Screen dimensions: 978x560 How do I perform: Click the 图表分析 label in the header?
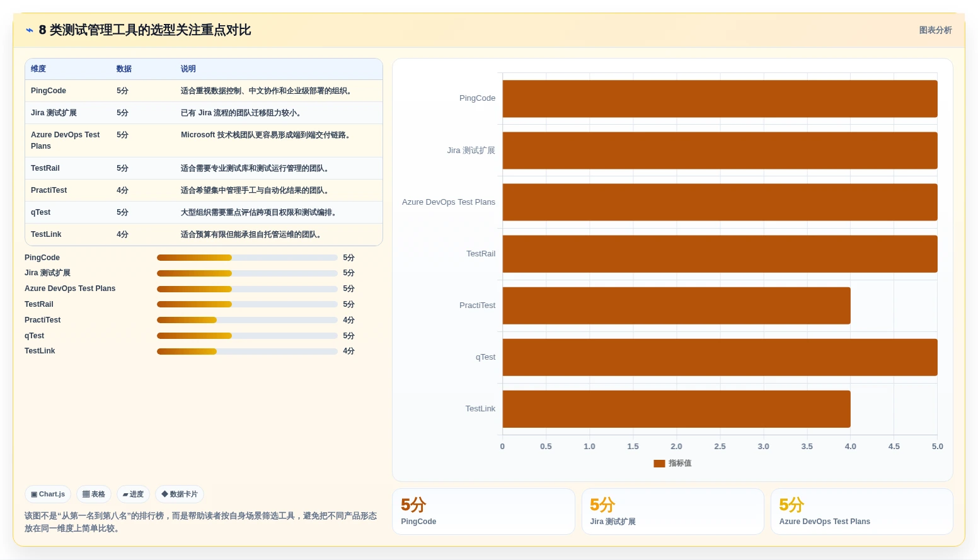coord(935,30)
